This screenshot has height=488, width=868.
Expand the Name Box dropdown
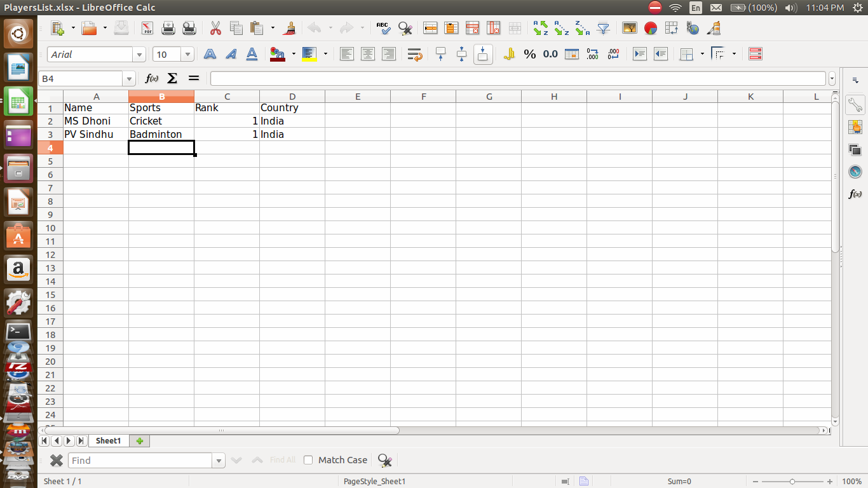point(130,79)
